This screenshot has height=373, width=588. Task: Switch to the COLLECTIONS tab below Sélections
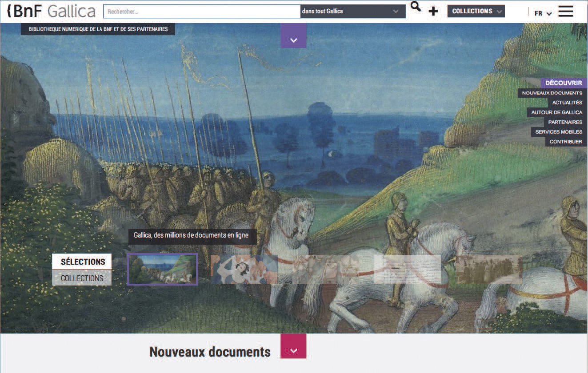click(x=82, y=278)
